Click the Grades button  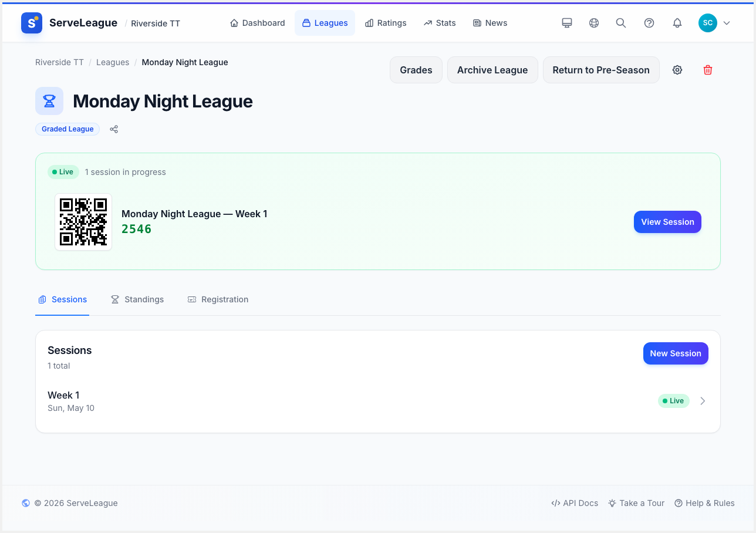point(416,70)
